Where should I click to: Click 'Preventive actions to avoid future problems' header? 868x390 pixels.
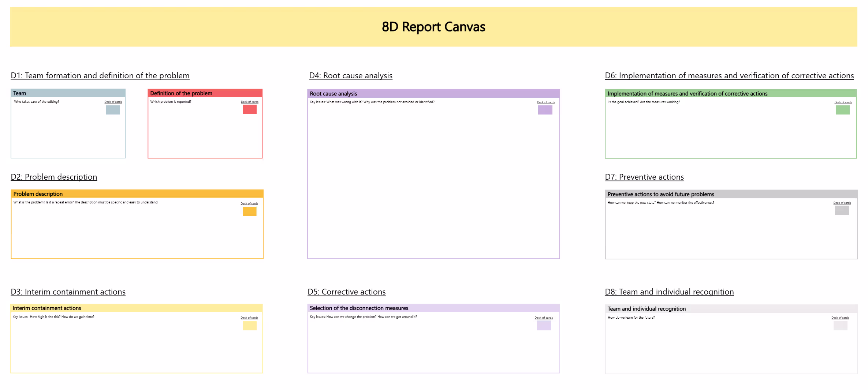click(x=731, y=194)
